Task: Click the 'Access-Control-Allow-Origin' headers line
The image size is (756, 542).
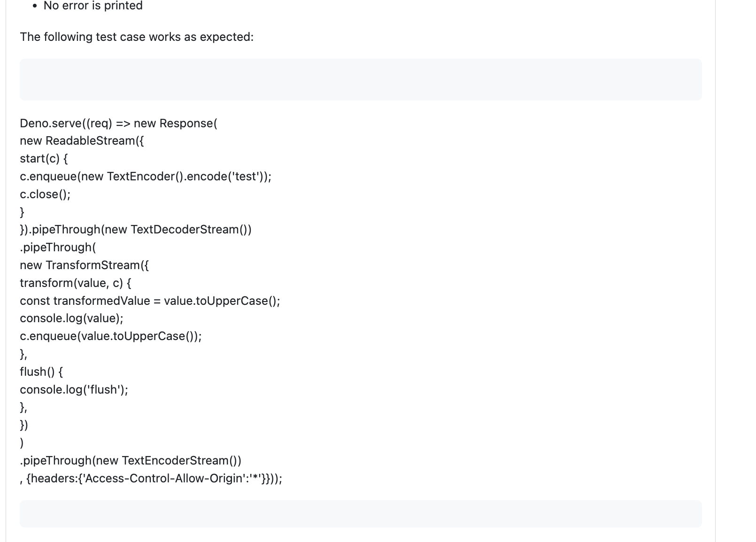Action: 151,479
